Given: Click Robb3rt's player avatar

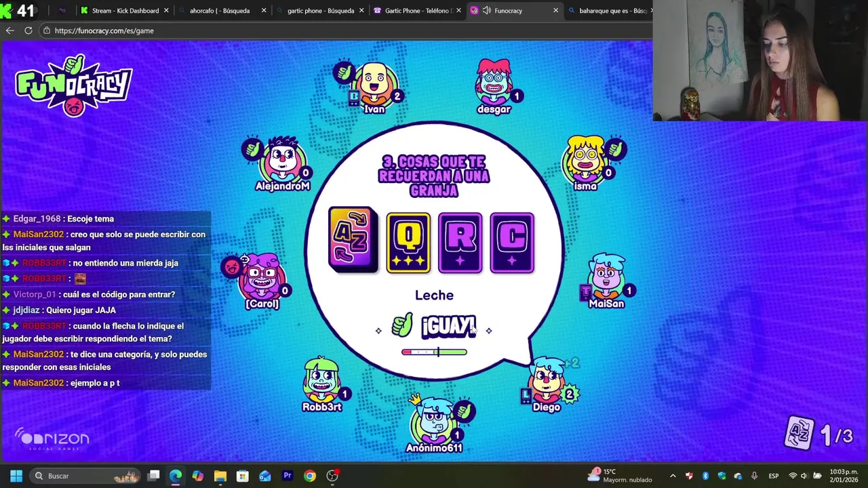Looking at the screenshot, I should pos(322,380).
